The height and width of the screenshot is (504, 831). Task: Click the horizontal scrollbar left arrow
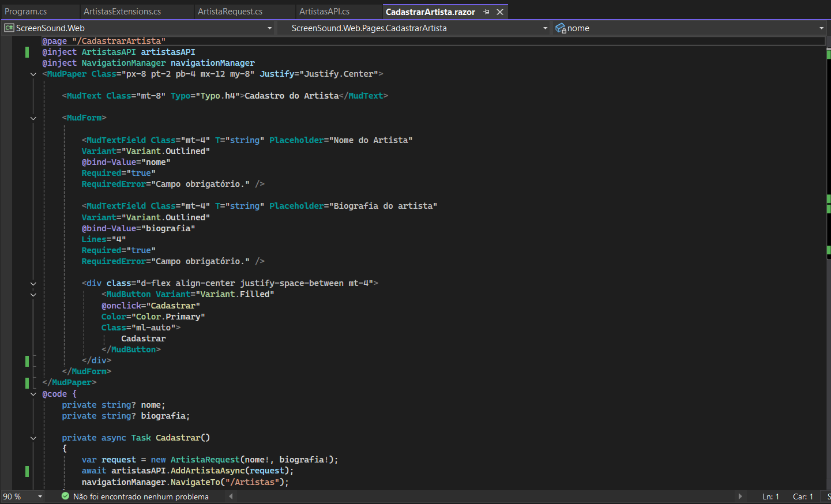pos(231,497)
